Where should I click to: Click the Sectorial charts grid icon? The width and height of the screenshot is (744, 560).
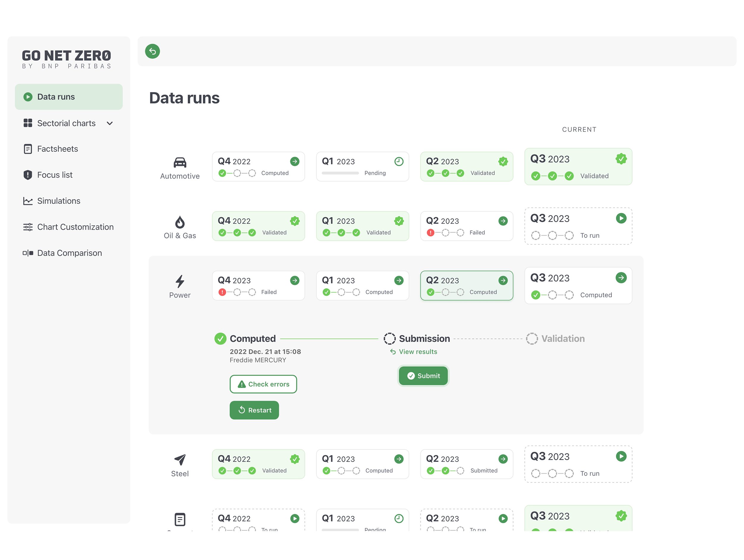click(28, 123)
